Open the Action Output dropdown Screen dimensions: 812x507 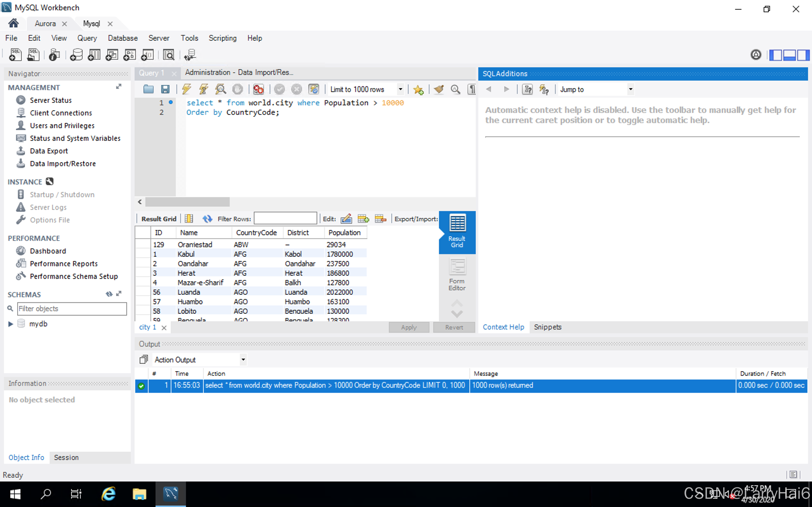point(243,360)
